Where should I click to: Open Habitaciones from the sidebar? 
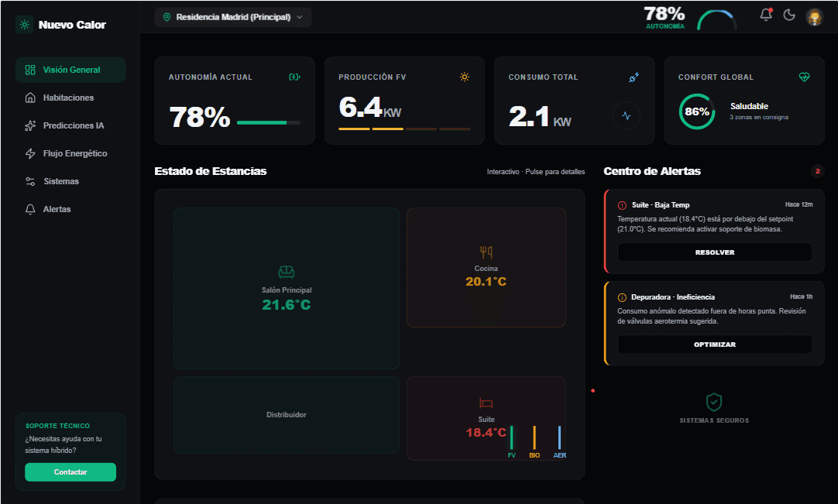click(x=70, y=98)
